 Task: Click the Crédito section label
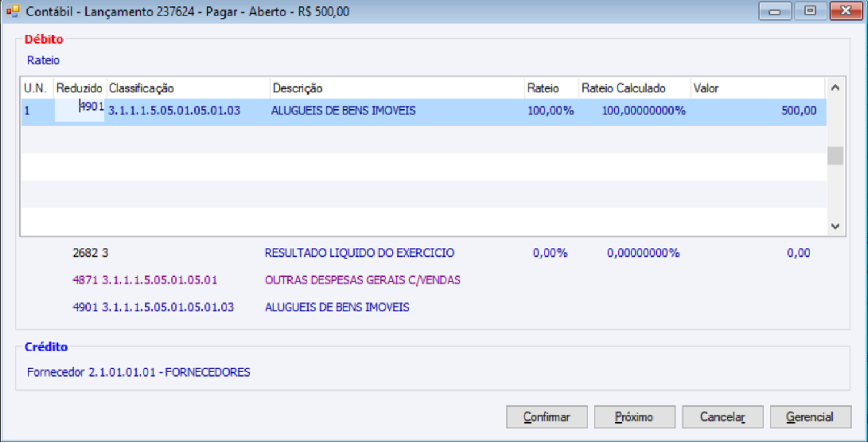[46, 347]
